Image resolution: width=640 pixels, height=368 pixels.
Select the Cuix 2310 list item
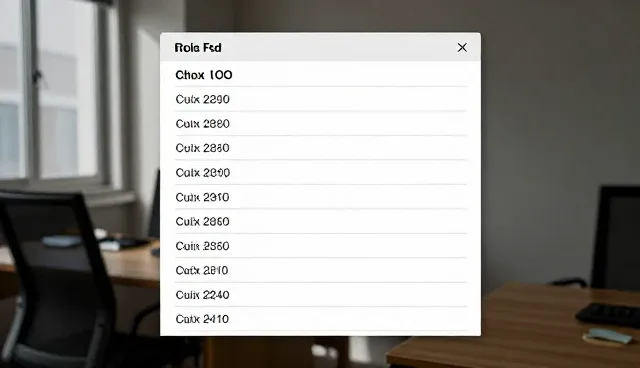[320, 197]
